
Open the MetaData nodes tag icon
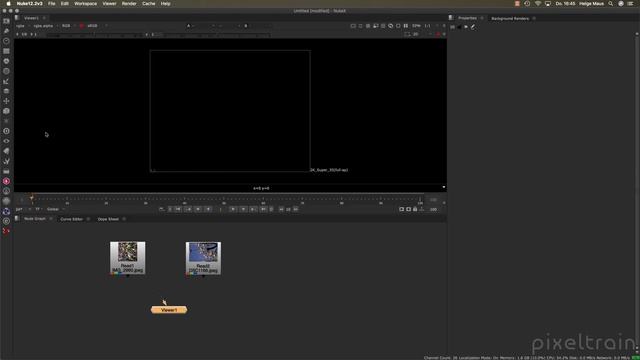(x=6, y=151)
